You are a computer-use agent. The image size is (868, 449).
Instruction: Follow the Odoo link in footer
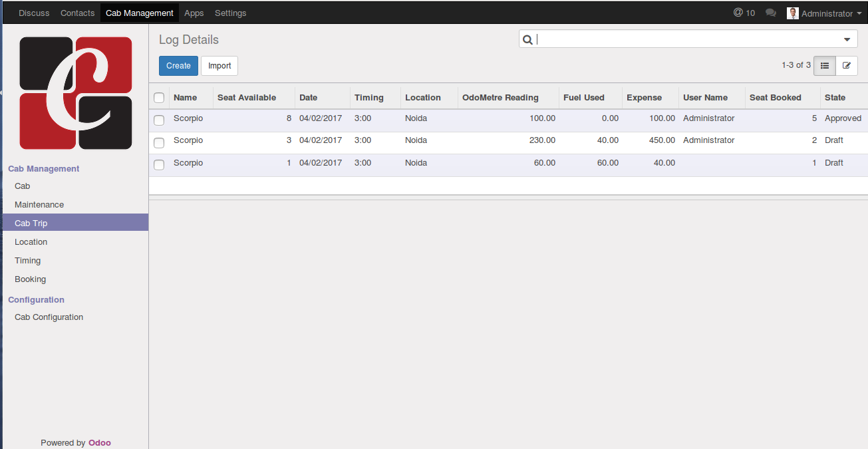(100, 442)
